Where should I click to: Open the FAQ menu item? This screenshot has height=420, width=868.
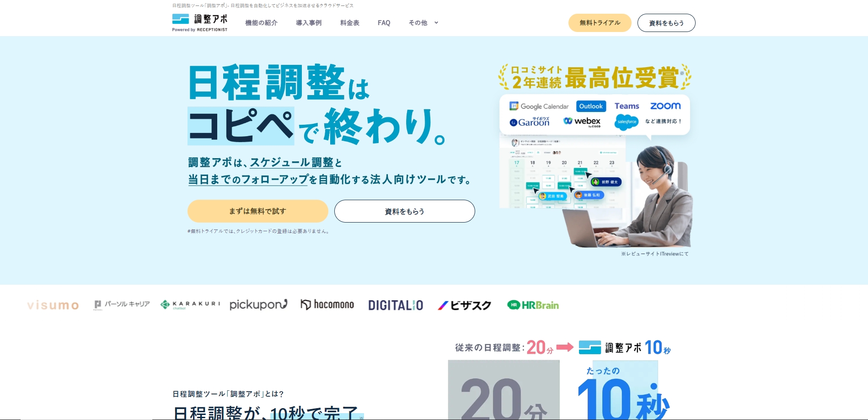point(384,23)
